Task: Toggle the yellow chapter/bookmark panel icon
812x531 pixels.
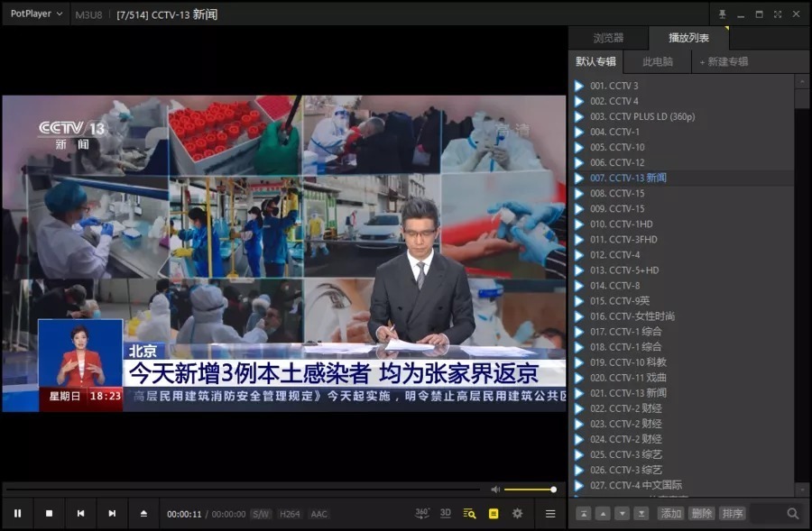Action: pyautogui.click(x=494, y=513)
